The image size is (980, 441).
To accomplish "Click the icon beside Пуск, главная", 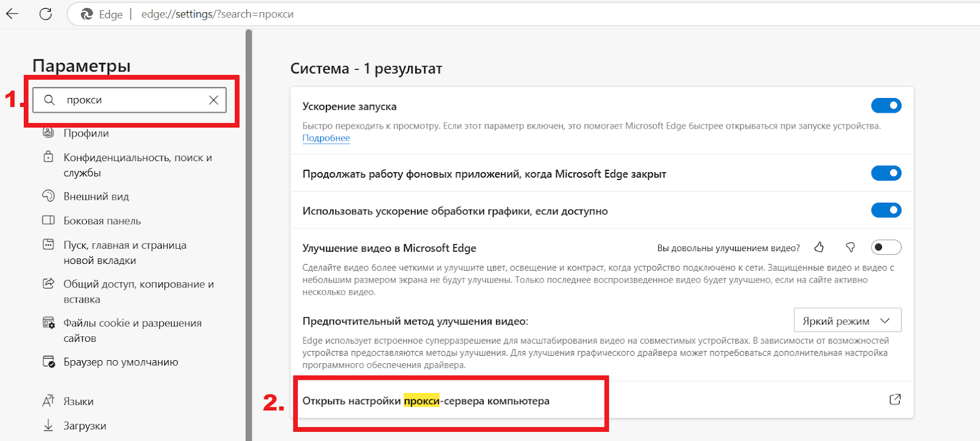I will click(48, 244).
